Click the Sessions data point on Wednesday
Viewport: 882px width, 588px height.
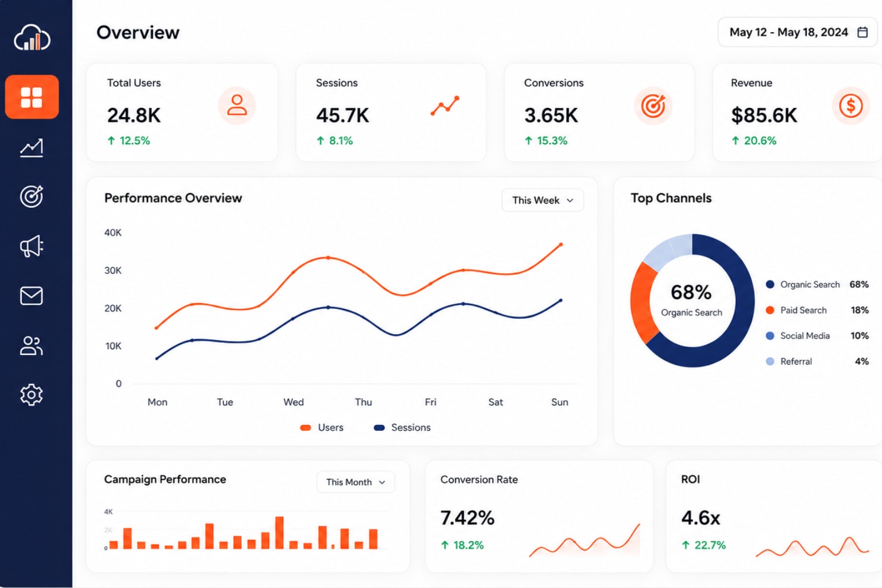(x=293, y=318)
